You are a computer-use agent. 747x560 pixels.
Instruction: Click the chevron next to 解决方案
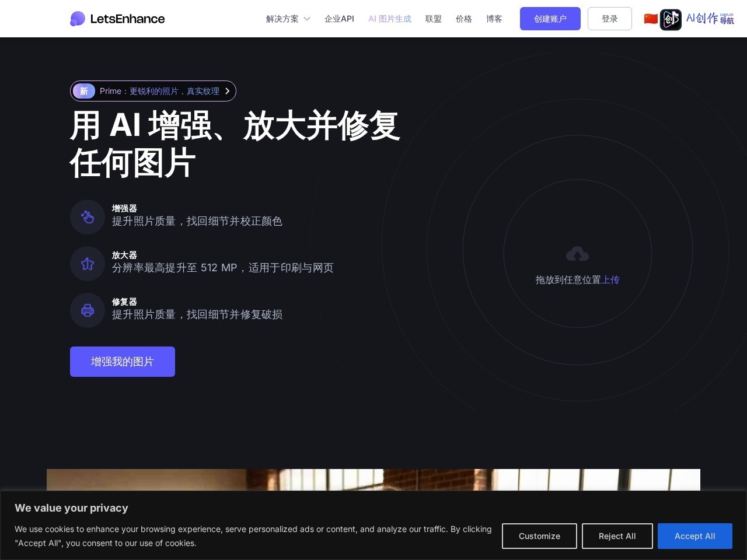[x=306, y=19]
